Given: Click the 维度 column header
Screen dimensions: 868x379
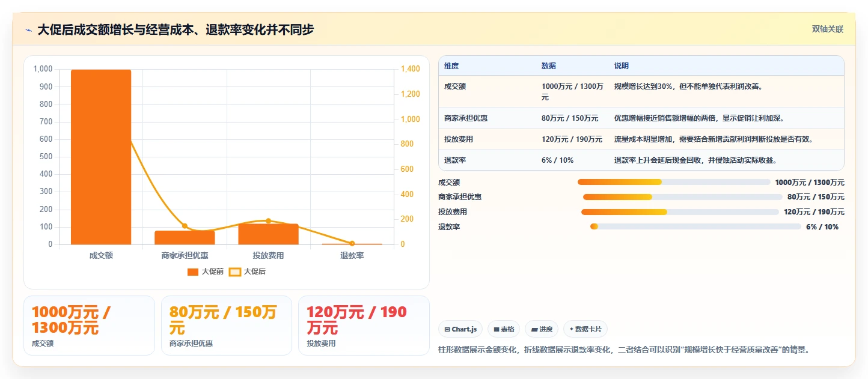Looking at the screenshot, I should (451, 65).
